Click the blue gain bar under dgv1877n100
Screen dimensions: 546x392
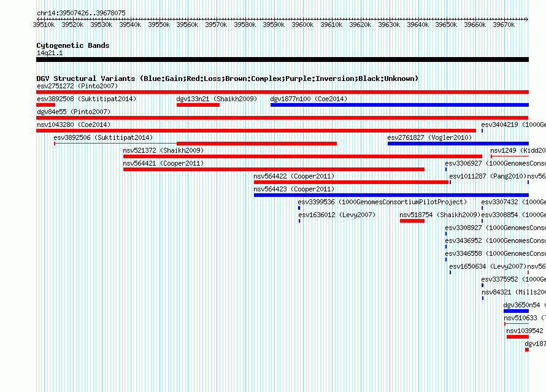coord(400,105)
